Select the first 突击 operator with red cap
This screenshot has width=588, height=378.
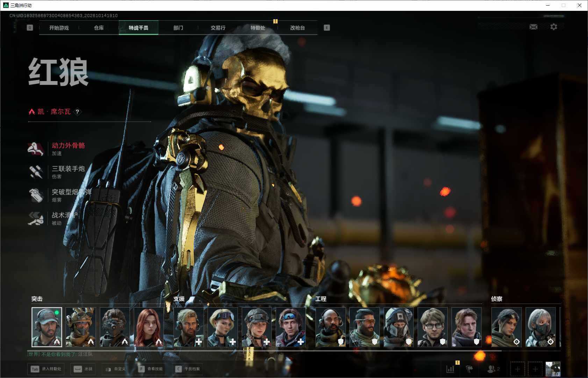pos(47,327)
